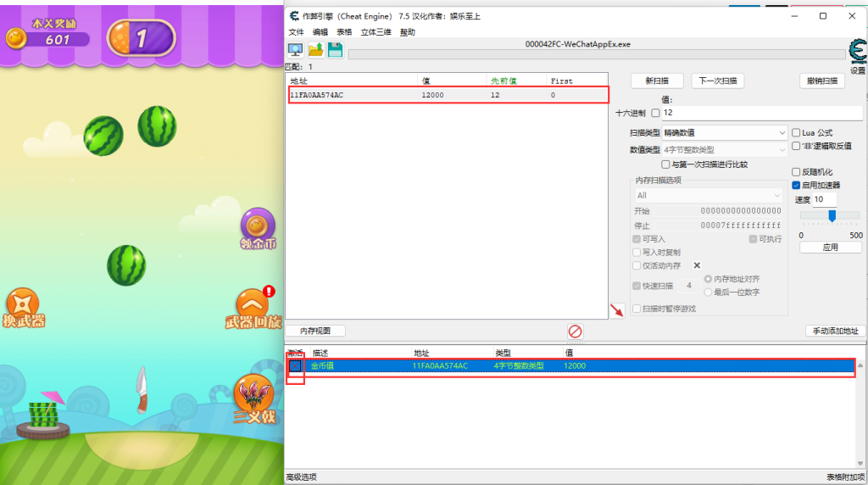Toggle the 写入时复制 checkbox

coord(637,253)
